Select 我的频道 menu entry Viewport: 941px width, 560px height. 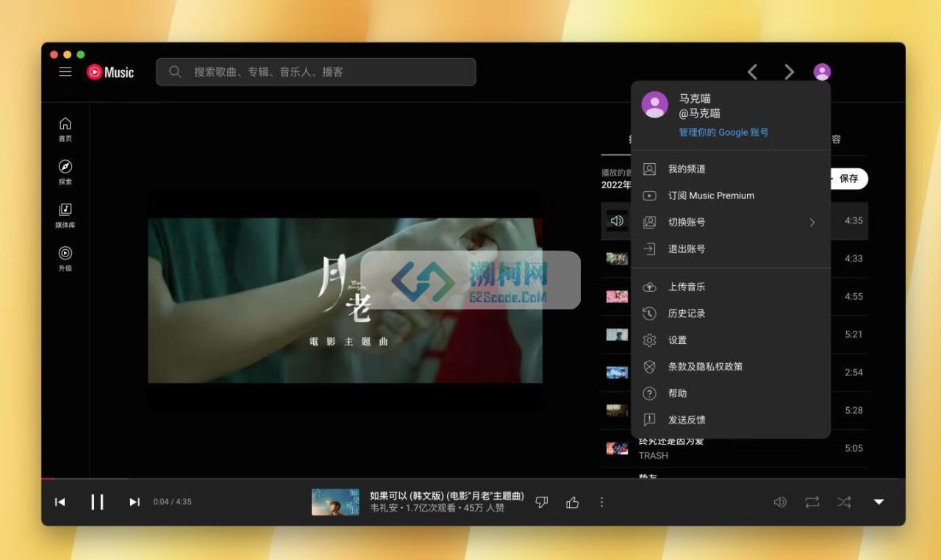click(x=731, y=169)
